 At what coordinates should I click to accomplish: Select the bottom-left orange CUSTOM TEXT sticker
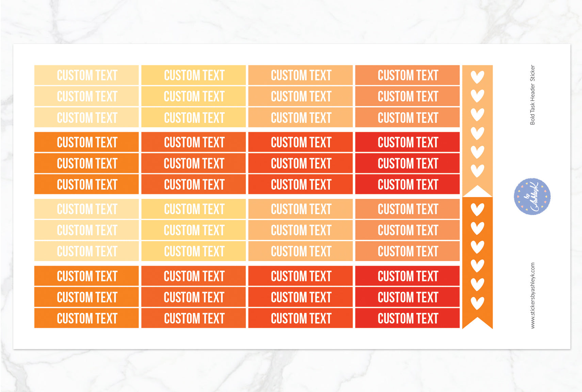click(x=86, y=318)
